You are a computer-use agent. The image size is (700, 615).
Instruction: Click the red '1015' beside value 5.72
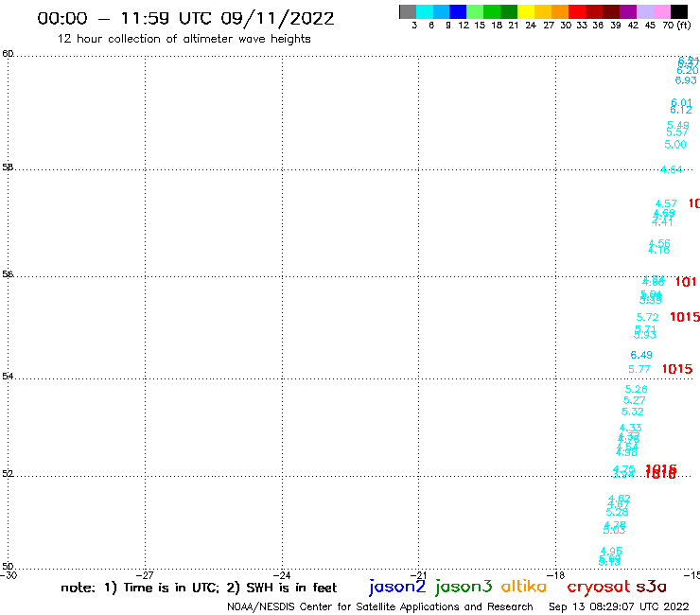pyautogui.click(x=685, y=317)
